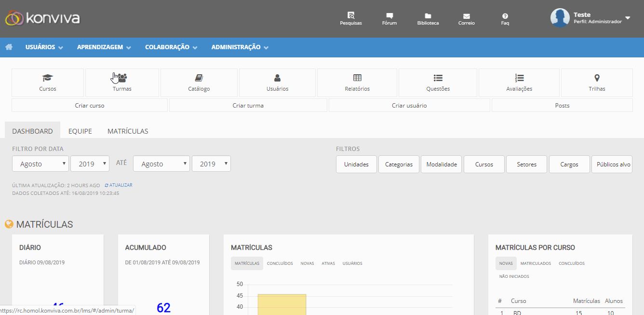Open the end year 2019 dropdown
The height and width of the screenshot is (315, 644).
pyautogui.click(x=211, y=164)
